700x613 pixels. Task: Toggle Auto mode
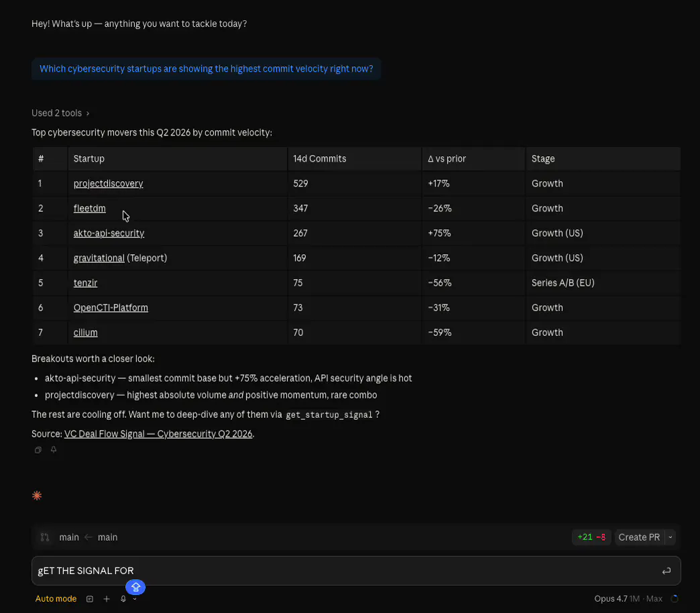coord(56,599)
